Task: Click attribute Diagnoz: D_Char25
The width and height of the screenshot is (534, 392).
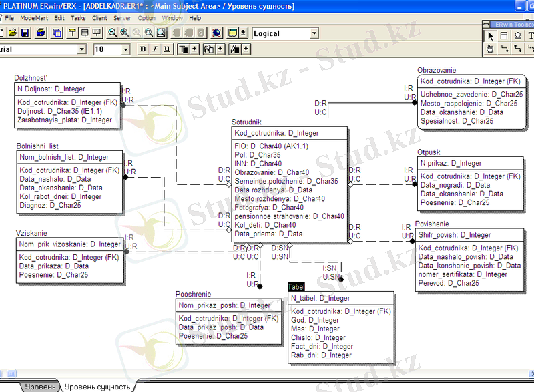Action: [50, 206]
